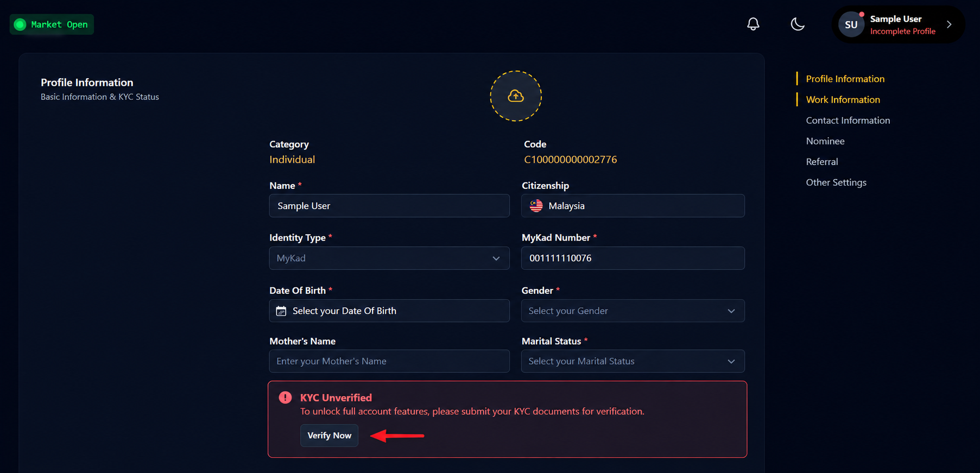The width and height of the screenshot is (980, 473).
Task: Open Referral in the side menu
Action: [x=821, y=161]
